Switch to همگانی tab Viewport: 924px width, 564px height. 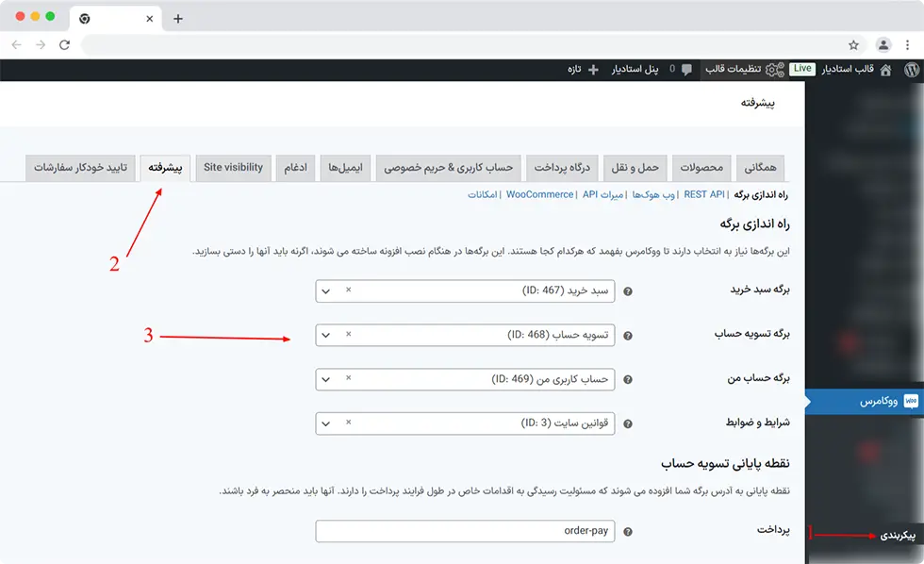pyautogui.click(x=760, y=168)
